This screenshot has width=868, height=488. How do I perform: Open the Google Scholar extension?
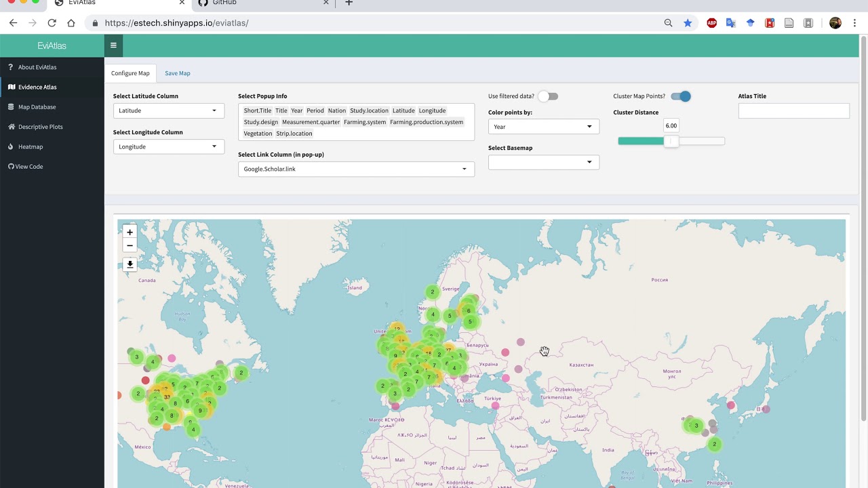tap(750, 23)
